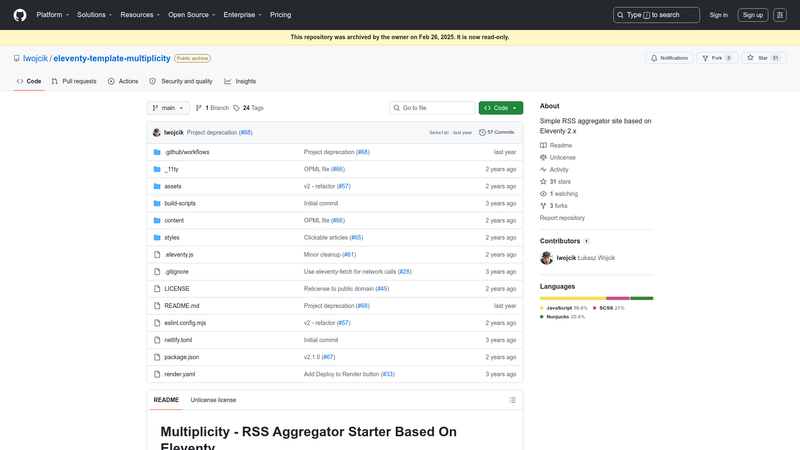Viewport: 800px width, 450px height.
Task: Open netlify.toml file
Action: pyautogui.click(x=178, y=340)
